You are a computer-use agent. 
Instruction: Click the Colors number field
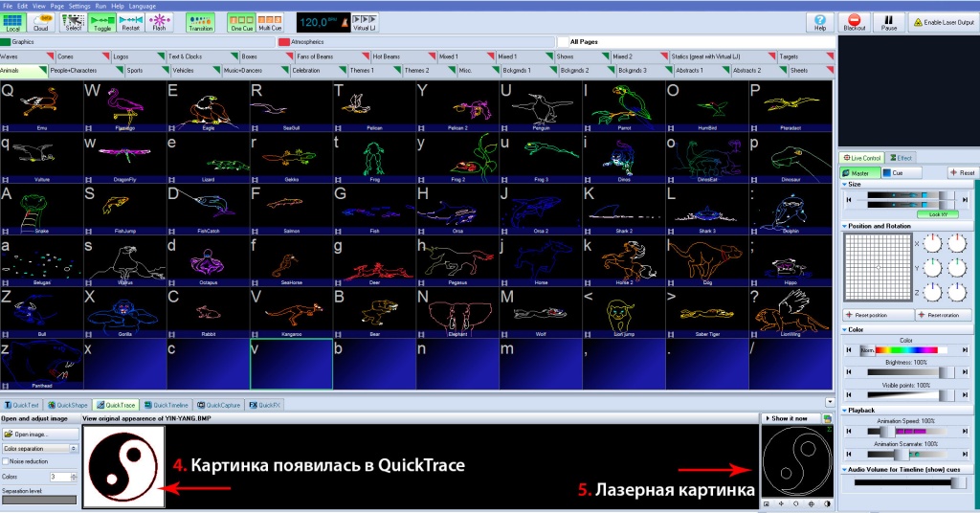(x=60, y=477)
